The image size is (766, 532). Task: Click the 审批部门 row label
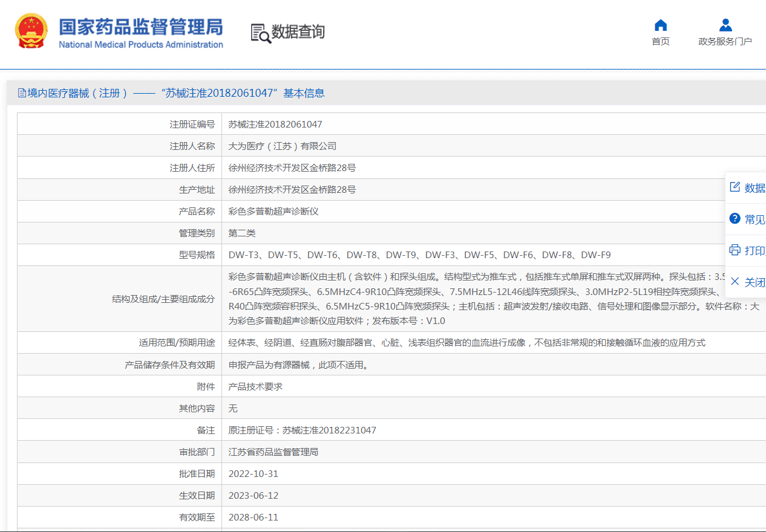(197, 452)
